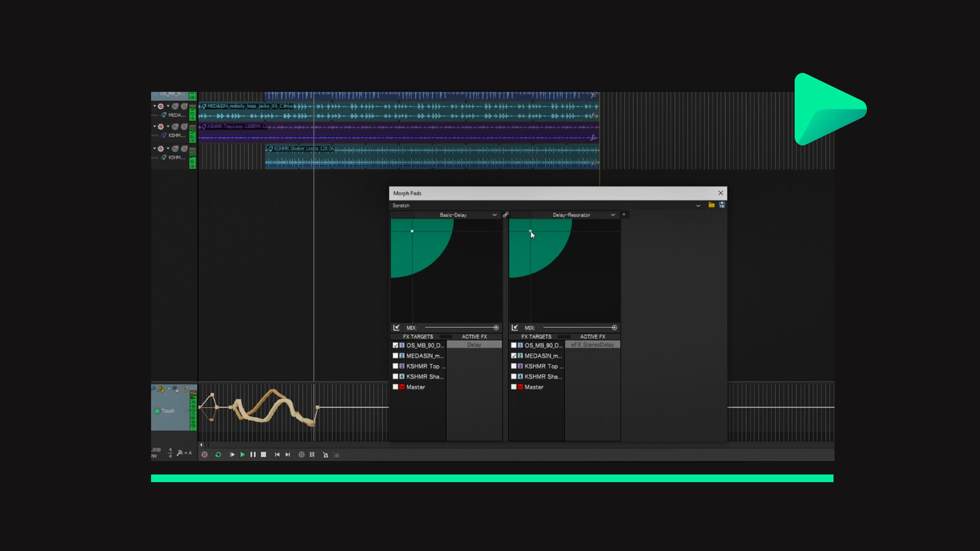Uncheck OS_MB_90_D target in Basic-Delay pad

click(x=395, y=345)
